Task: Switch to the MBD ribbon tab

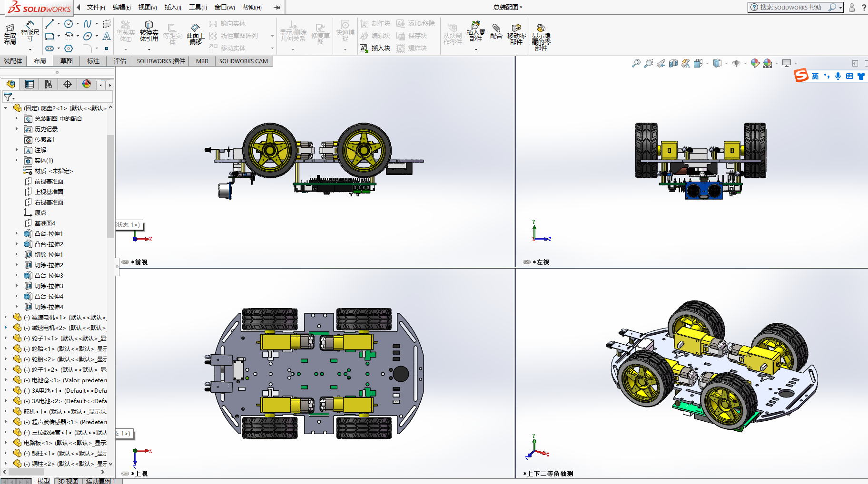Action: point(202,61)
